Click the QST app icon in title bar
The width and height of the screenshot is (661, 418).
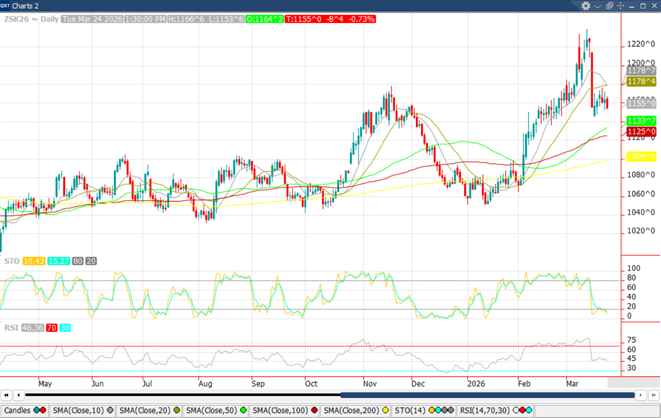pos(6,5)
